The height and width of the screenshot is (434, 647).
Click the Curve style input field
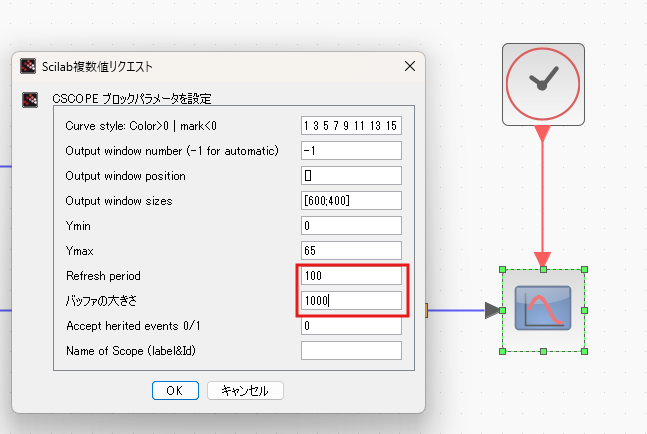coord(350,125)
